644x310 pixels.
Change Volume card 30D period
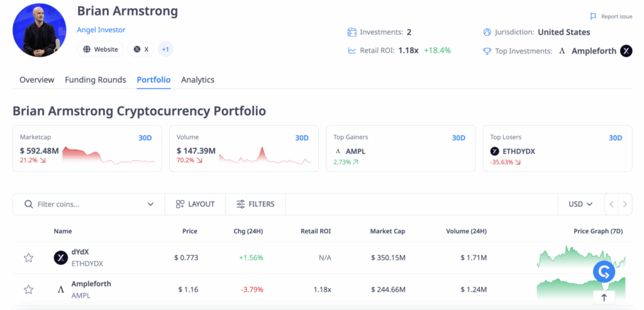coord(302,138)
